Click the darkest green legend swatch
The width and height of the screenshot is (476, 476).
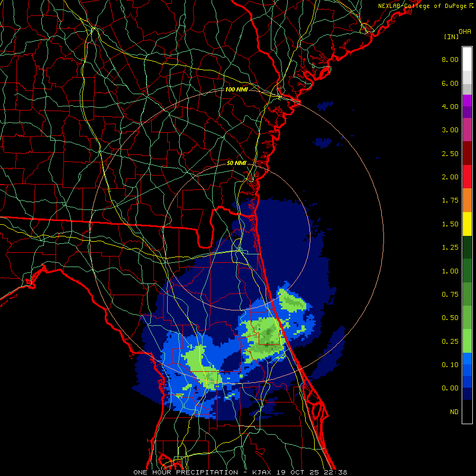467,248
